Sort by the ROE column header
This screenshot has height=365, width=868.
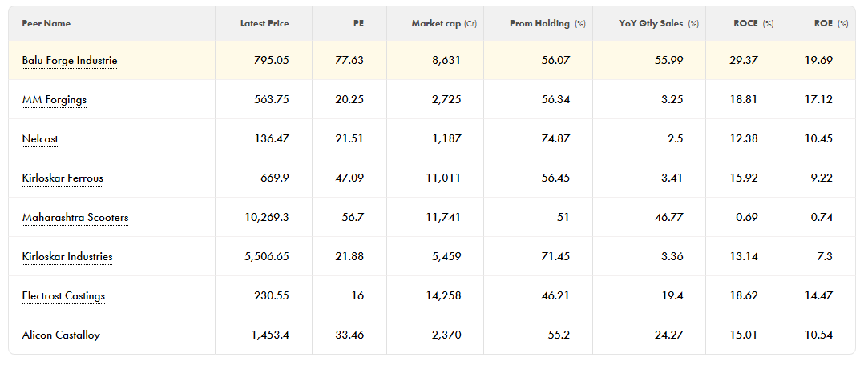tap(831, 24)
